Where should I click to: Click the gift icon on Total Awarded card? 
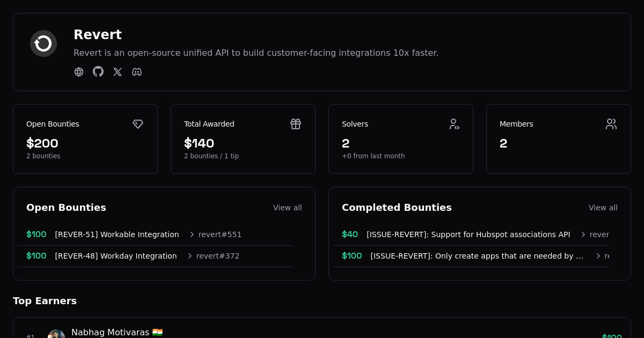coord(296,124)
